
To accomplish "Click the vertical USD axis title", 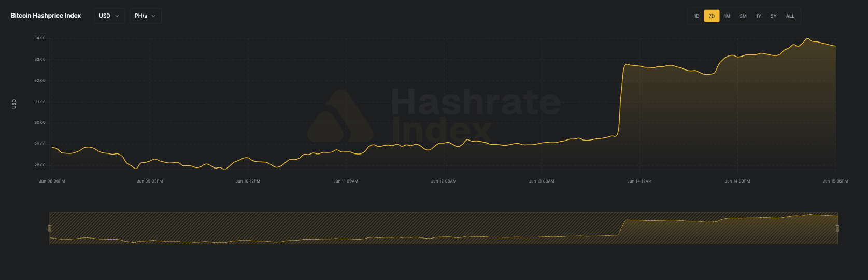I will (x=14, y=104).
